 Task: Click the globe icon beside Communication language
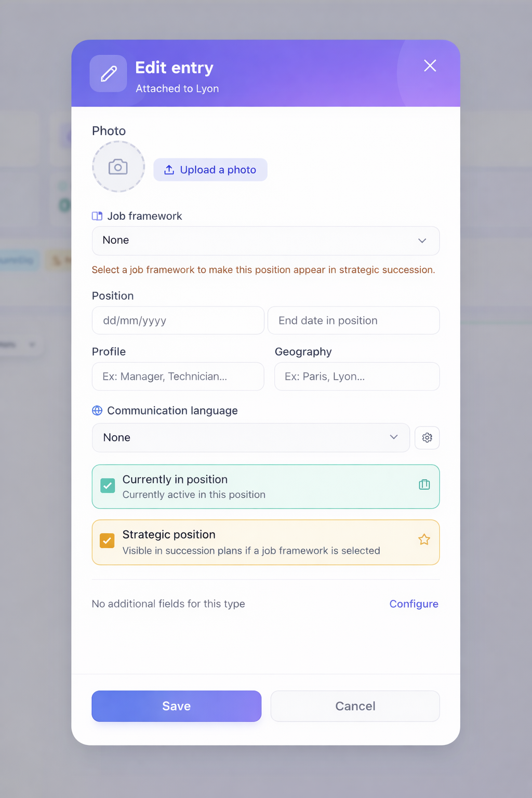tap(97, 410)
